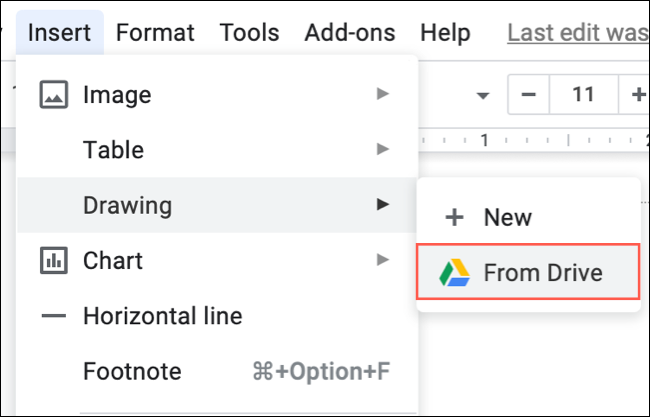Open the font dropdown arrow in toolbar
Screen dimensions: 650x417
[x=484, y=96]
